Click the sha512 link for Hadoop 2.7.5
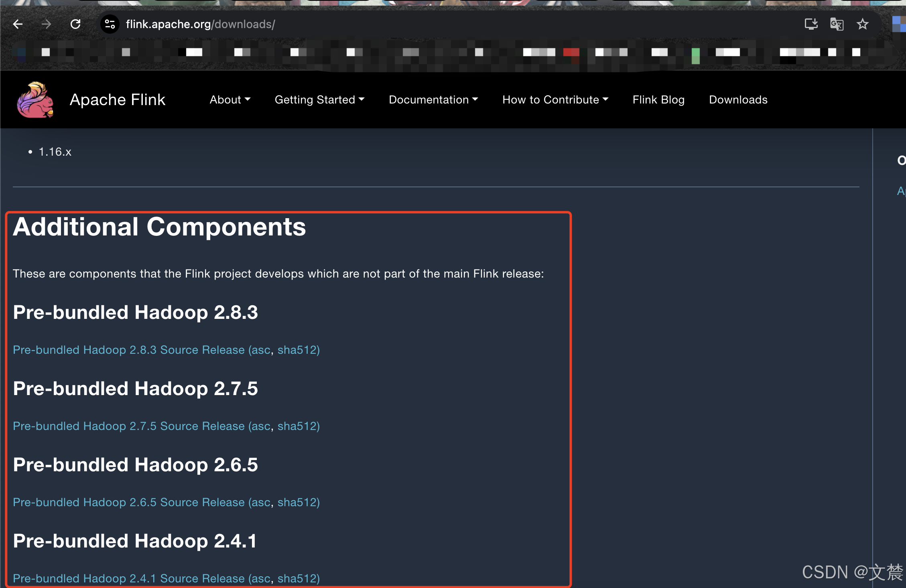Screen dimensions: 906x588 point(297,426)
